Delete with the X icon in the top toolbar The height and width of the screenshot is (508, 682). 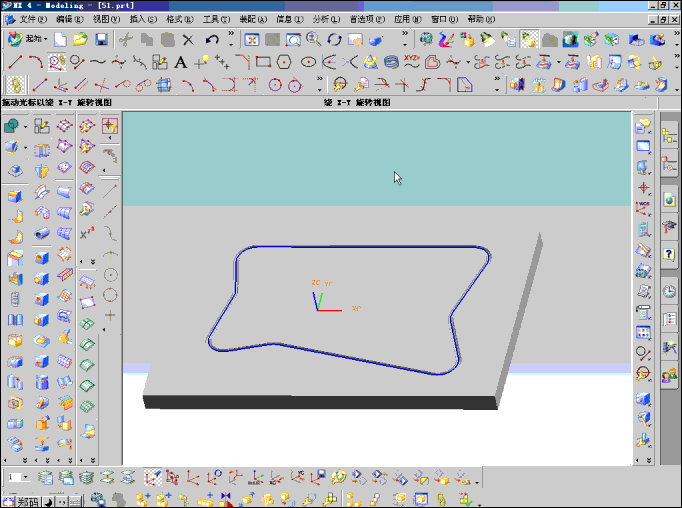pos(188,40)
